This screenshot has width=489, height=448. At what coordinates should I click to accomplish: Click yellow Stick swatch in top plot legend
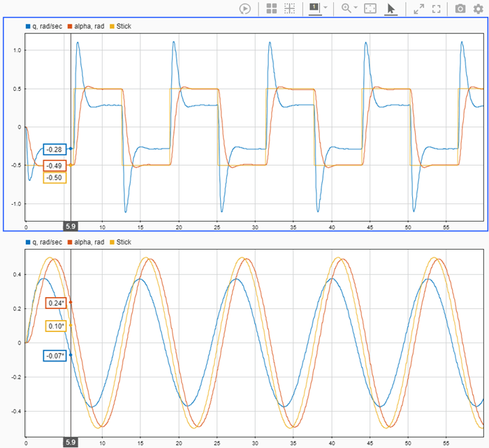tap(112, 27)
